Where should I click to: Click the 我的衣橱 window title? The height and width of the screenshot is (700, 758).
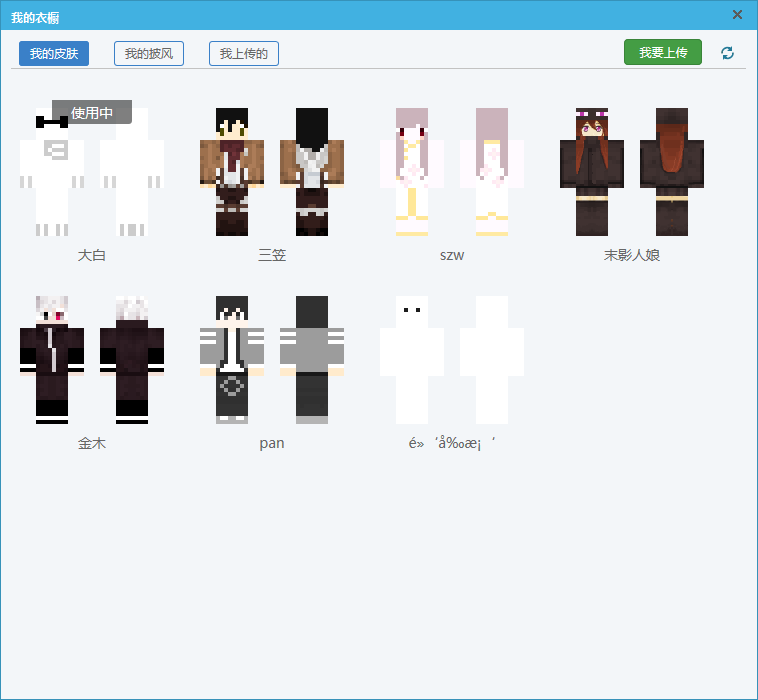click(35, 18)
